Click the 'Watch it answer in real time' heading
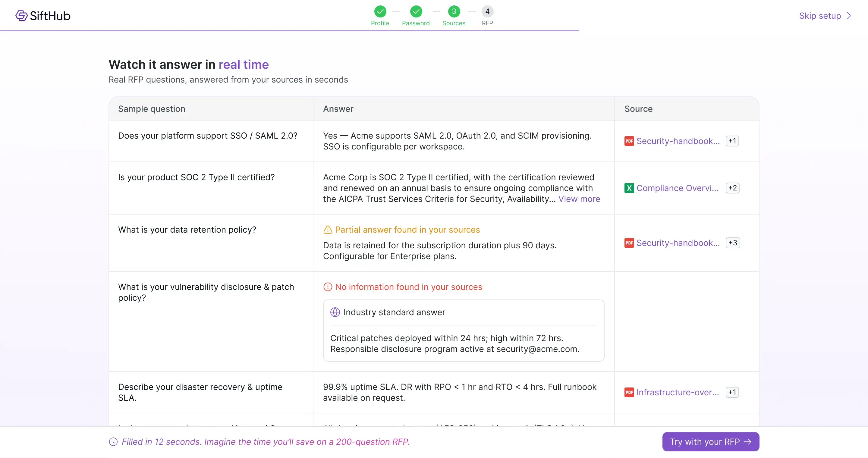Viewport: 868px width, 458px height. click(x=189, y=64)
